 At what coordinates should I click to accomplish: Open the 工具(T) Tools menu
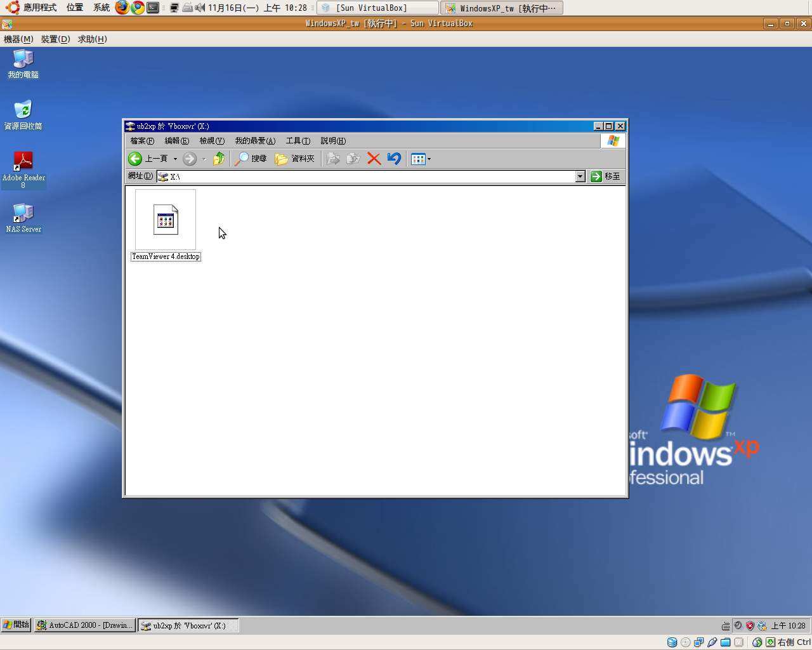[298, 141]
